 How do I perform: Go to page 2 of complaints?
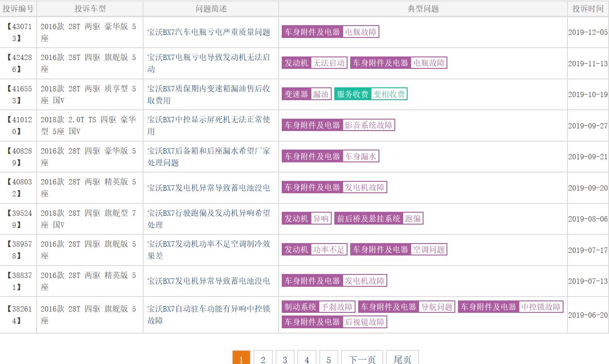(x=263, y=359)
